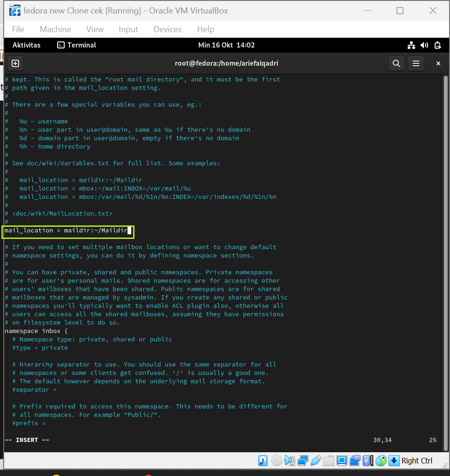The height and width of the screenshot is (476, 450).
Task: Click the '%h - home directory' comment line
Action: (47, 146)
